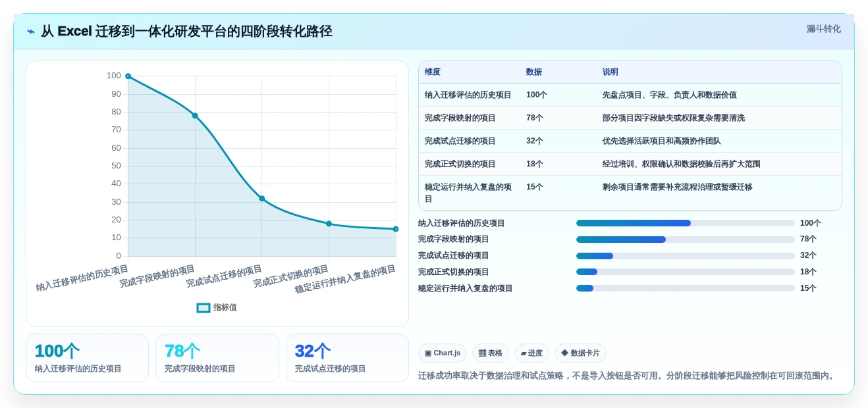Toggle the 指标值 legend swatch in chart
The width and height of the screenshot is (868, 408).
(203, 307)
